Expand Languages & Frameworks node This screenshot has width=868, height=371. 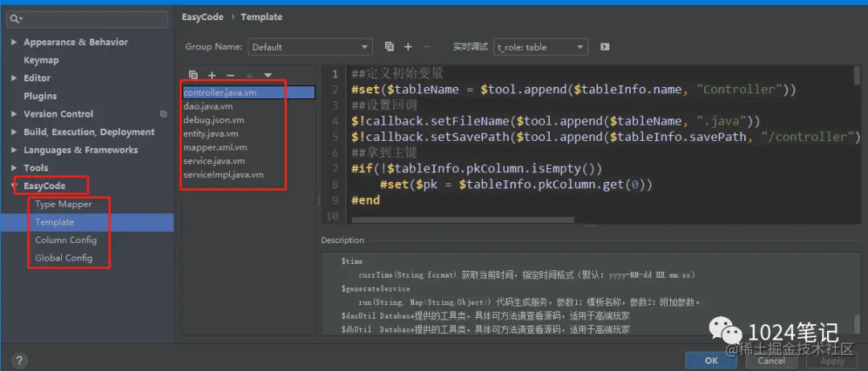(14, 150)
